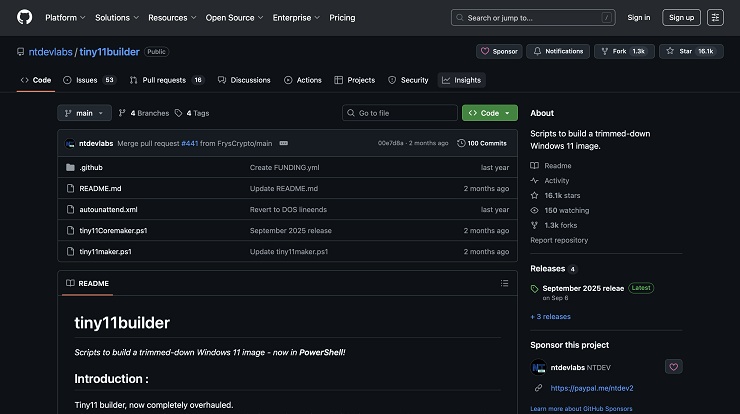Click the ntdevlabs commit author avatar
Screen dimensions: 740x414
tap(70, 144)
